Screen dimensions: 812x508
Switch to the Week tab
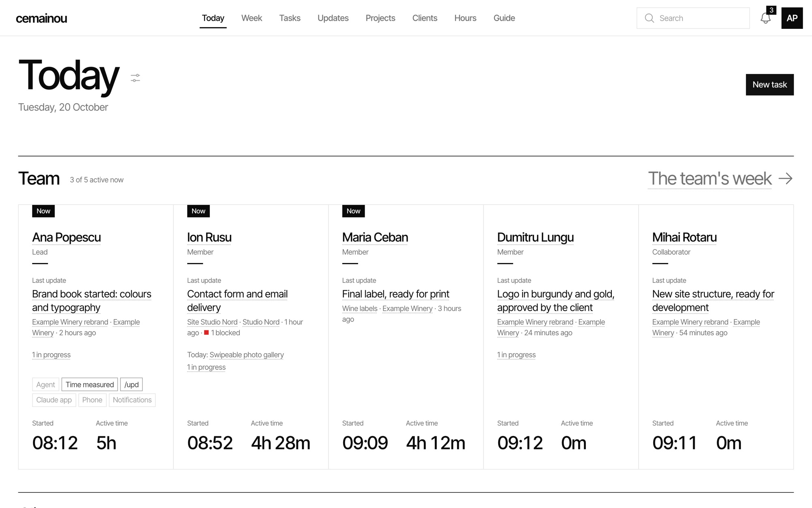(252, 18)
